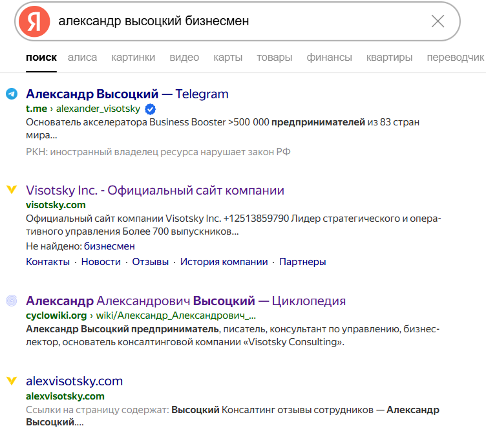Screen dimensions: 486x448
Task: Open the Visotsky Inc. official site link
Action: [155, 190]
